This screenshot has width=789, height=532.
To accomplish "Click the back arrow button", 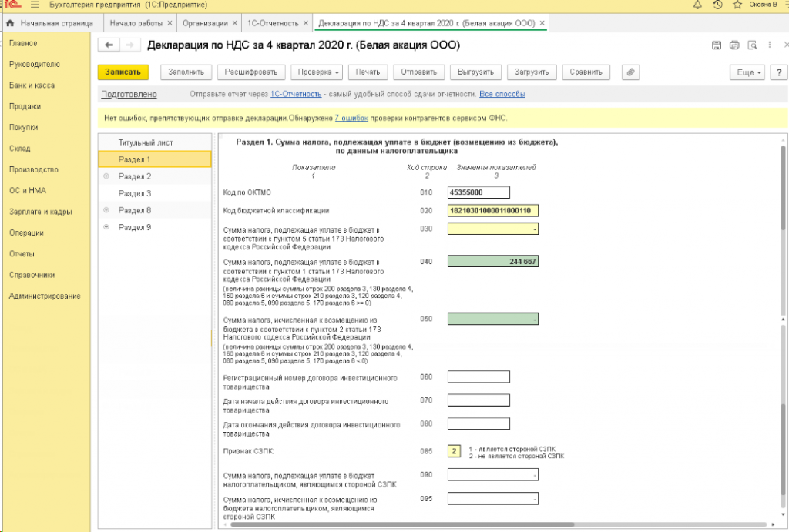I will 109,45.
